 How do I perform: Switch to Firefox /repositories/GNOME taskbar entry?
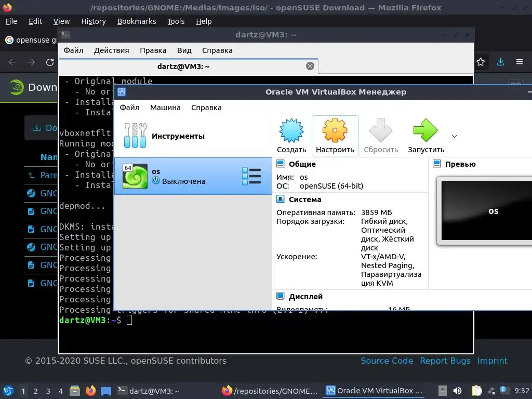(x=270, y=391)
